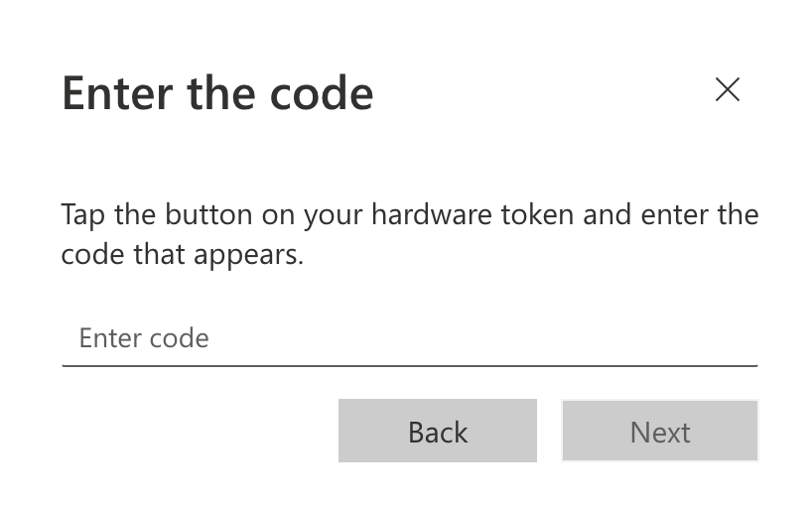Dismiss the dialog with the X icon
Image resolution: width=812 pixels, height=506 pixels.
[727, 89]
